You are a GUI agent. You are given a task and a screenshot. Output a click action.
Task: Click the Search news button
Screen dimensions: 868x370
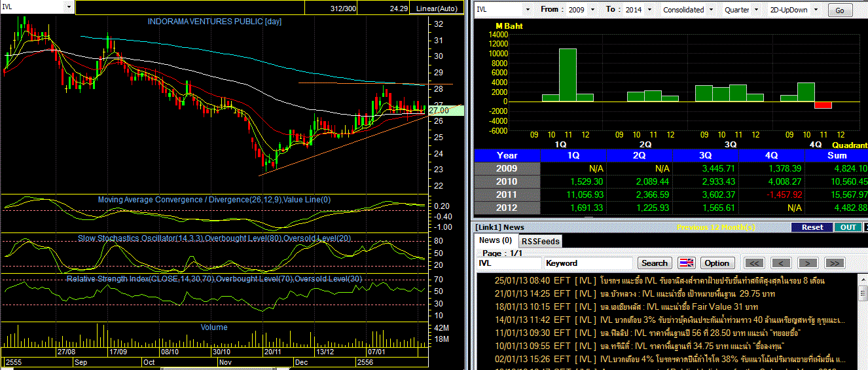pyautogui.click(x=655, y=263)
